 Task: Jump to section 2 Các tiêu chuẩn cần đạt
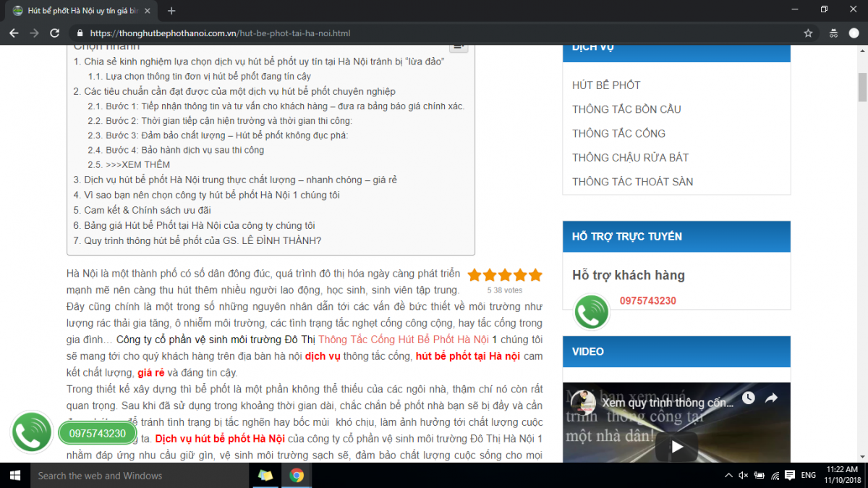point(234,91)
